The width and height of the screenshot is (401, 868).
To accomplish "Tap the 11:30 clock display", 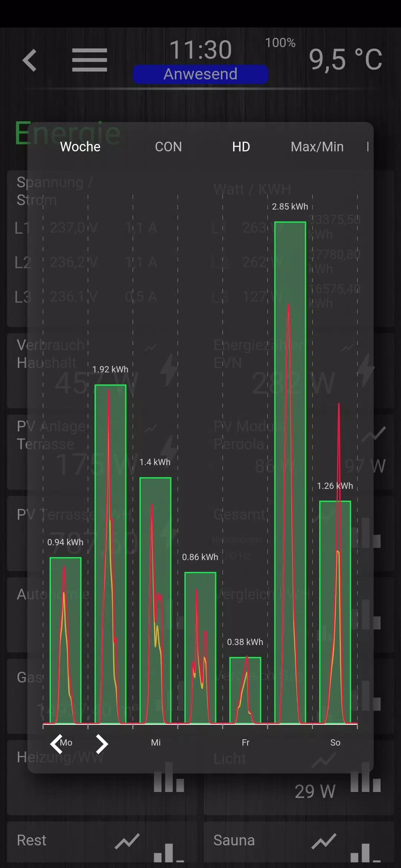I will [200, 50].
